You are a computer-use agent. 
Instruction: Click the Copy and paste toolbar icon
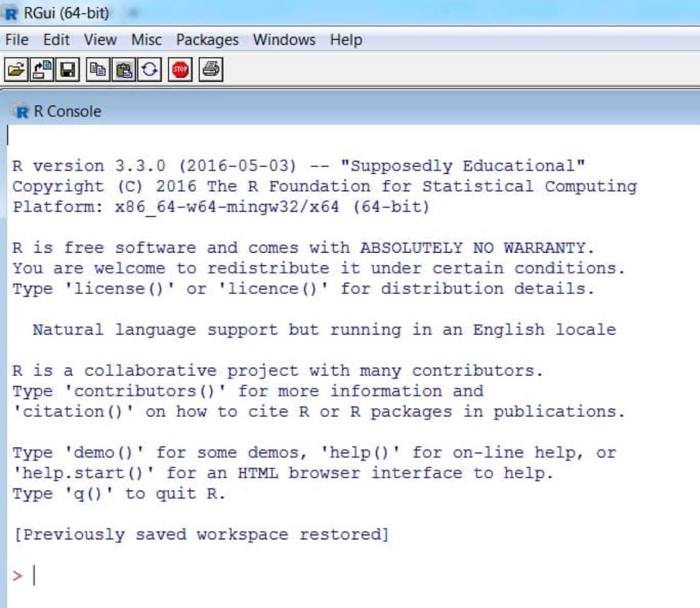tap(149, 70)
